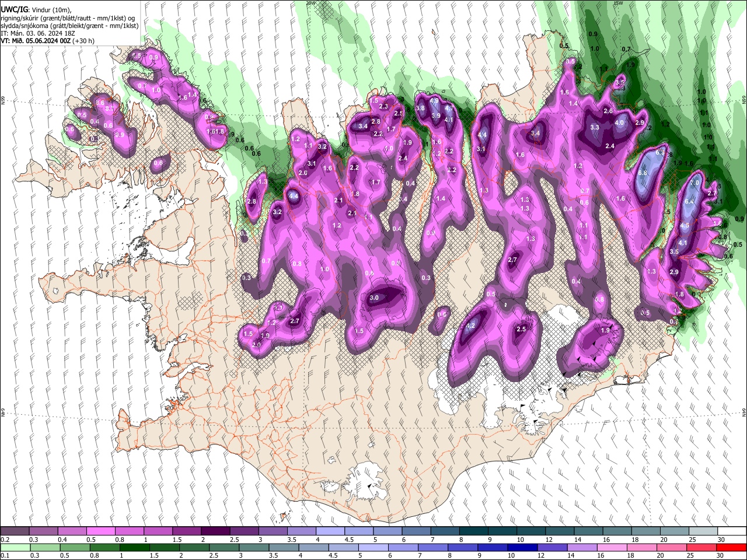This screenshot has width=747, height=560.
Task: Click the snow legend swatch labeled 1.5
Action: pos(186,531)
